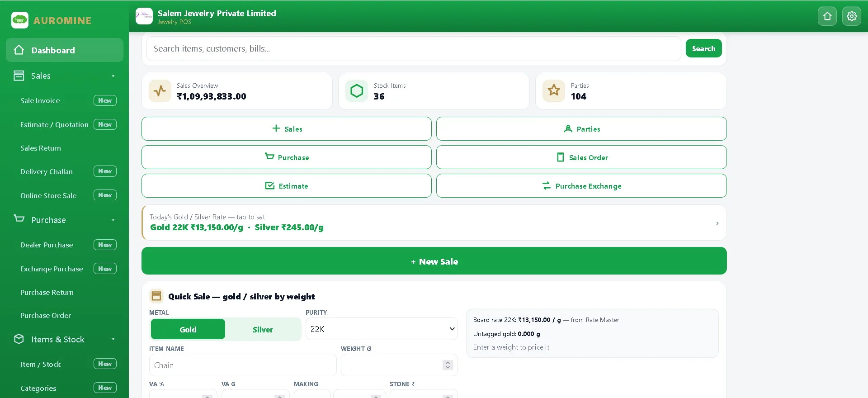Click the Parties quick button
Image resolution: width=868 pixels, height=398 pixels.
pos(581,129)
